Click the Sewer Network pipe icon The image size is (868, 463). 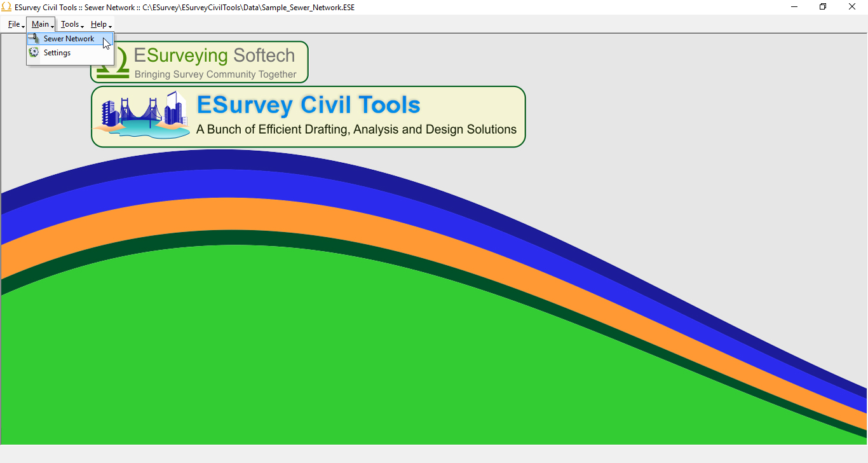35,38
